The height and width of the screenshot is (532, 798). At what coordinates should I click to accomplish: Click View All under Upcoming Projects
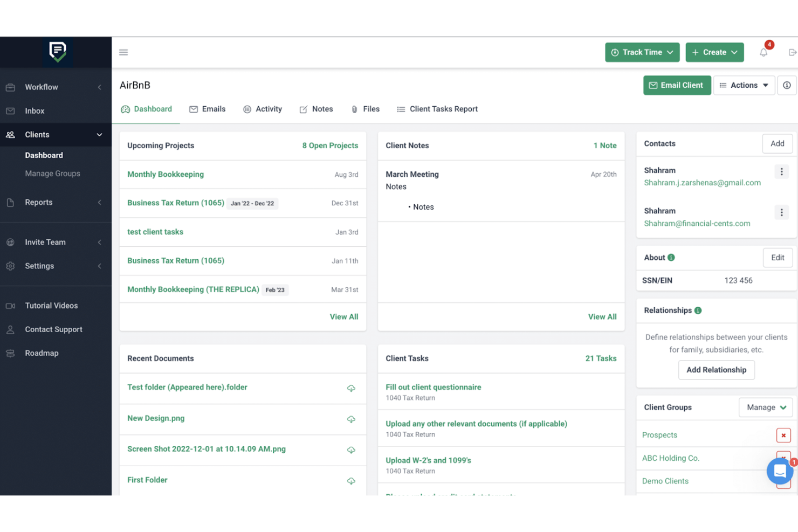tap(343, 316)
